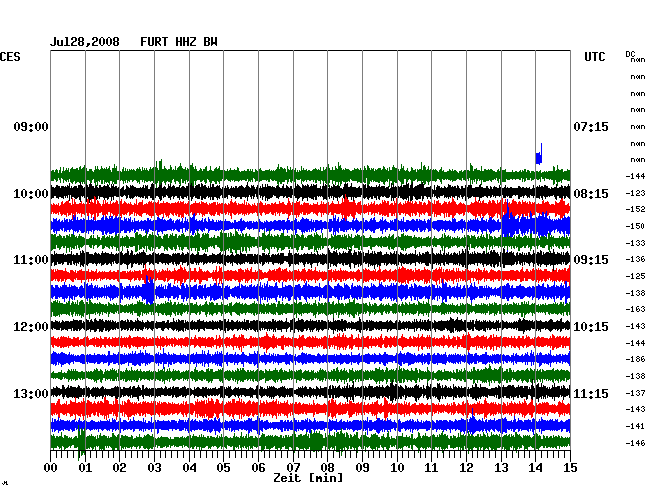The width and height of the screenshot is (650, 494).
Task: Click minute 10 on the time axis
Action: [397, 468]
